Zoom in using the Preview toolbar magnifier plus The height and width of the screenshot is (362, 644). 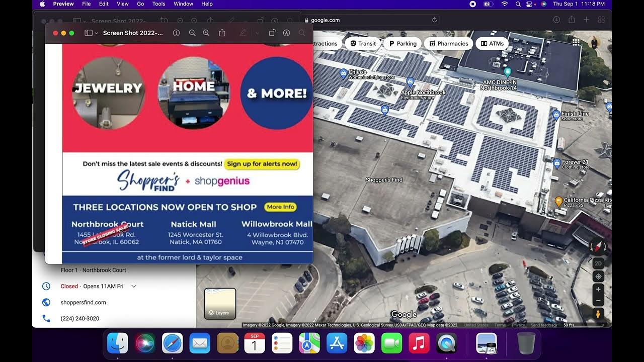206,33
